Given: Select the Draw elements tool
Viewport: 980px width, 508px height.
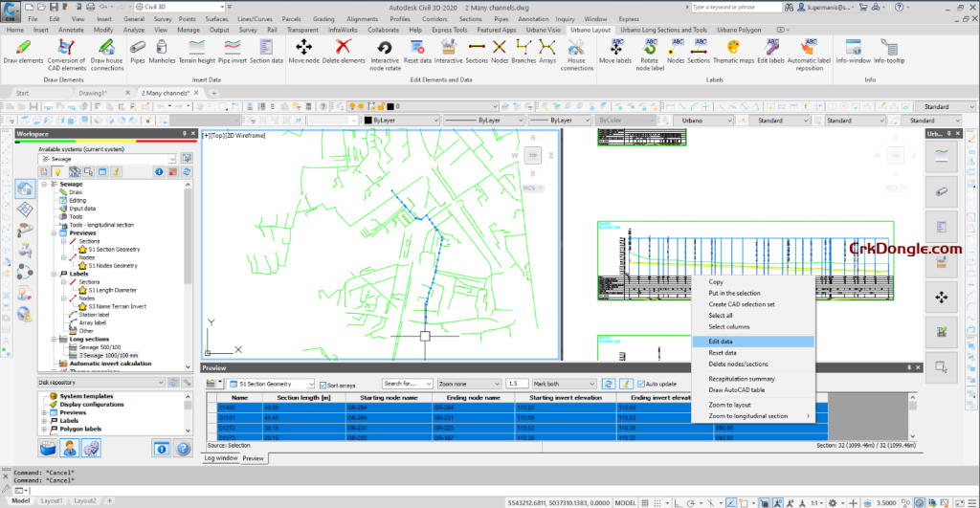Looking at the screenshot, I should 23,52.
